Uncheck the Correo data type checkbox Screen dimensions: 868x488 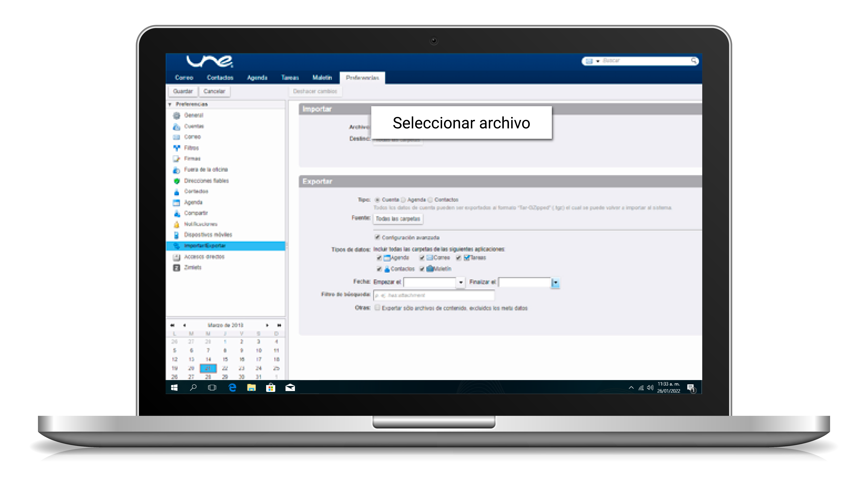(x=422, y=258)
